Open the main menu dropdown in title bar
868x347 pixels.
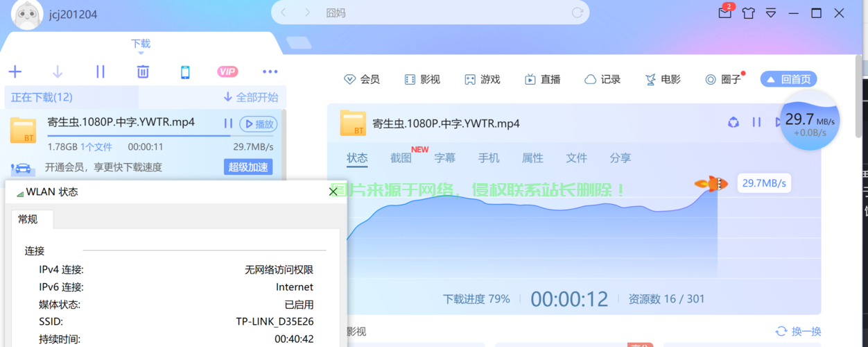[x=771, y=12]
